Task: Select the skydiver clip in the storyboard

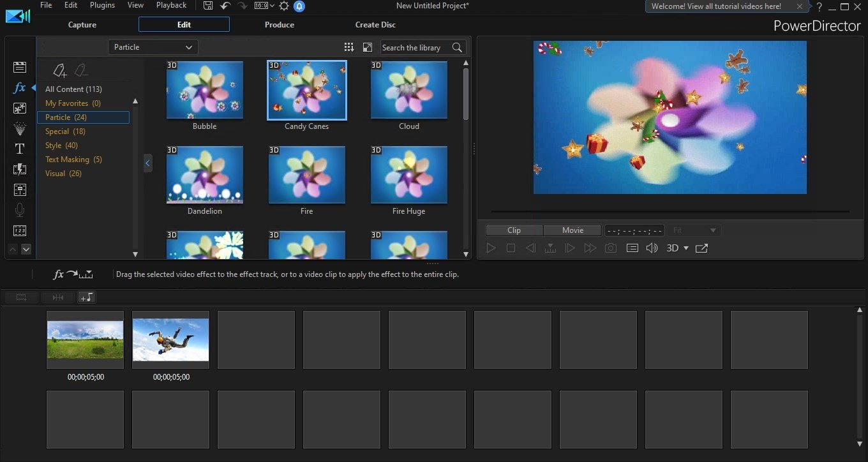Action: [x=170, y=339]
